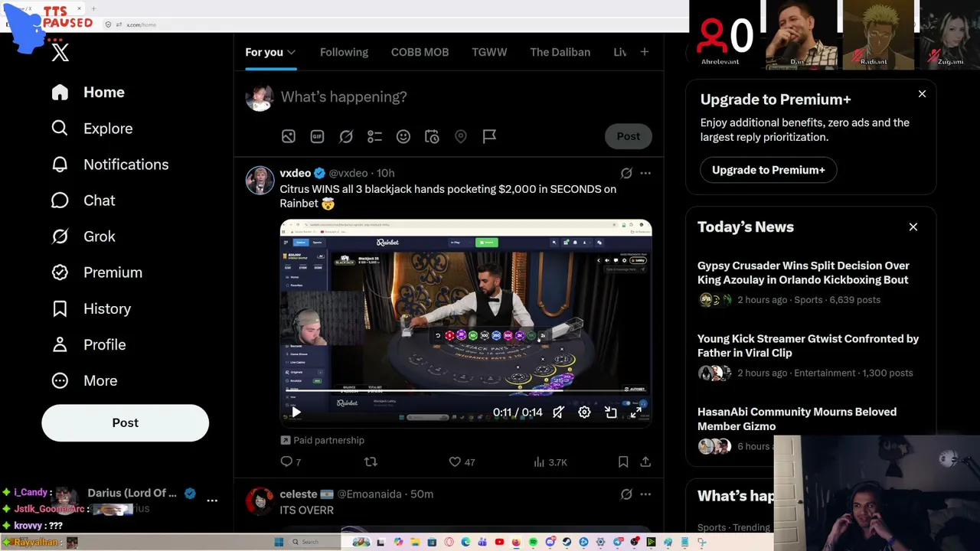Screen dimensions: 980x551
Task: View analytics showing 3.7K views
Action: click(550, 462)
